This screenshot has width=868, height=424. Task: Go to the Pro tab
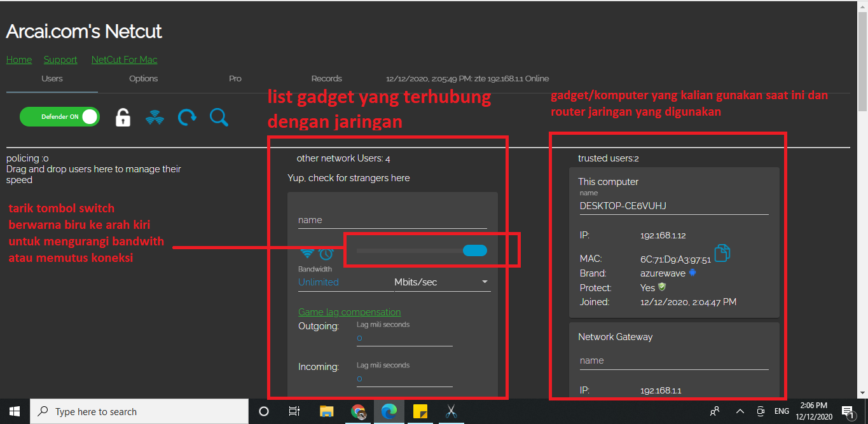(235, 79)
